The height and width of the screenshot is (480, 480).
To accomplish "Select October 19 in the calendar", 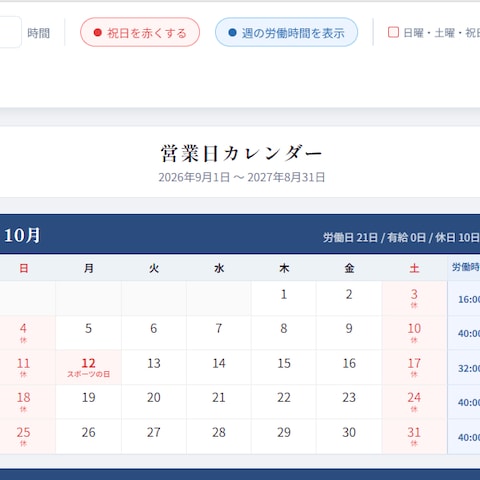I will click(88, 402).
